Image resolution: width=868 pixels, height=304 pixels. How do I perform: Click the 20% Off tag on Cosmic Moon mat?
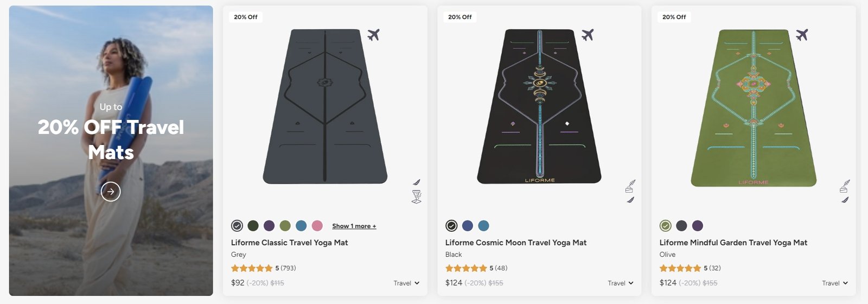pyautogui.click(x=460, y=17)
